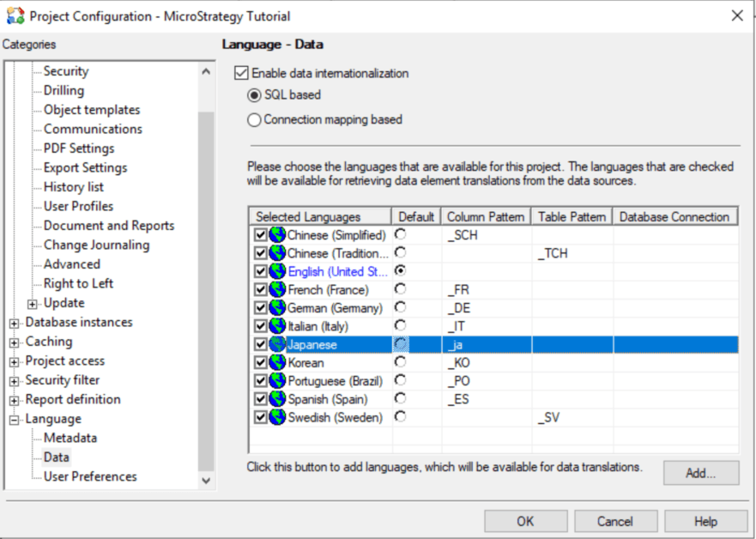Click the globe icon beside French (France)
This screenshot has width=756, height=539.
click(277, 290)
